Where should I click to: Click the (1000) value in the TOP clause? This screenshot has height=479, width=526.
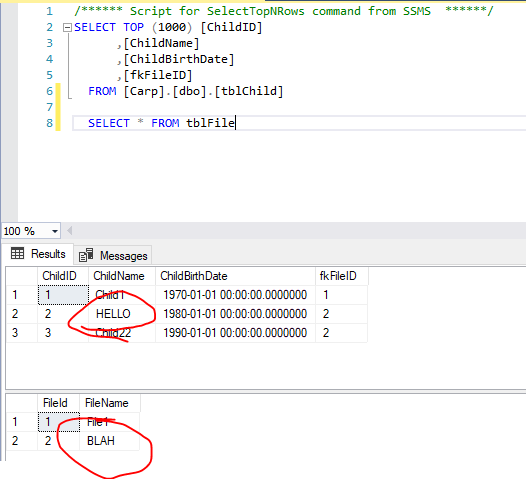coord(172,28)
